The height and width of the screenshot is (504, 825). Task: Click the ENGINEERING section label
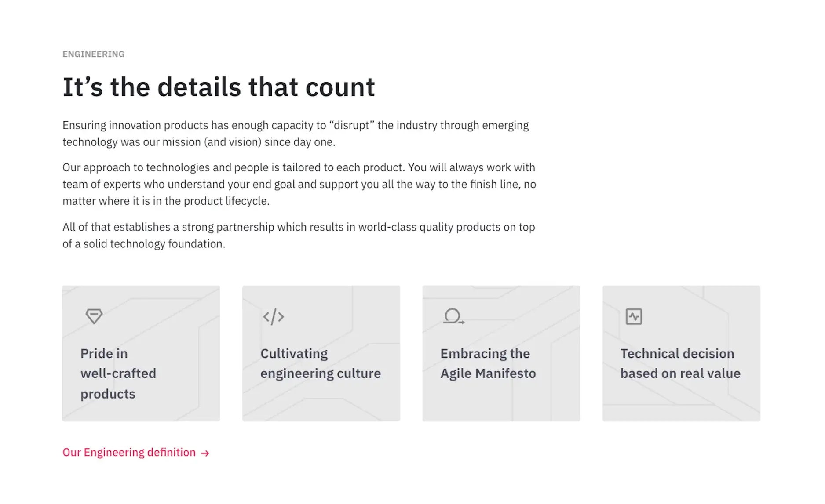coord(93,54)
